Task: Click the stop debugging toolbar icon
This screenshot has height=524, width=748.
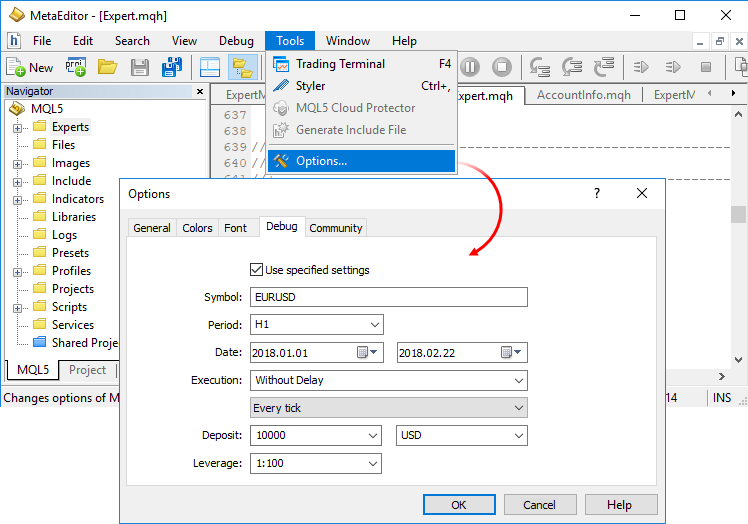Action: (x=502, y=67)
